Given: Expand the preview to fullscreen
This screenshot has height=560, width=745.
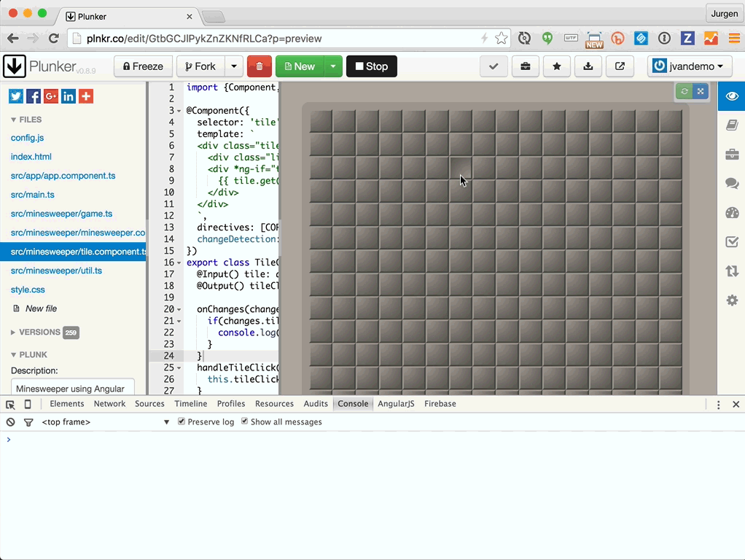Looking at the screenshot, I should click(700, 91).
